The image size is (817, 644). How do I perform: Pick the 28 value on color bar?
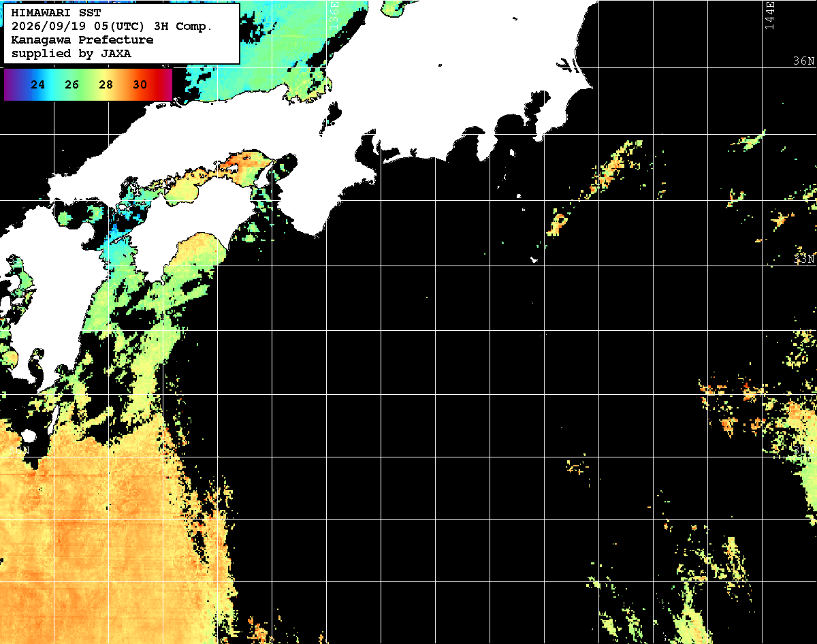pyautogui.click(x=106, y=85)
